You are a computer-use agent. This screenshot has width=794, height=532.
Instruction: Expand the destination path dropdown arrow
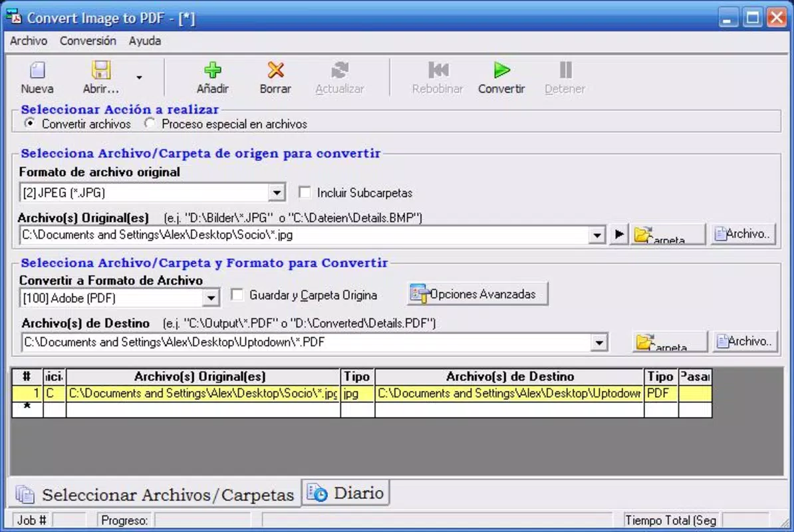600,342
